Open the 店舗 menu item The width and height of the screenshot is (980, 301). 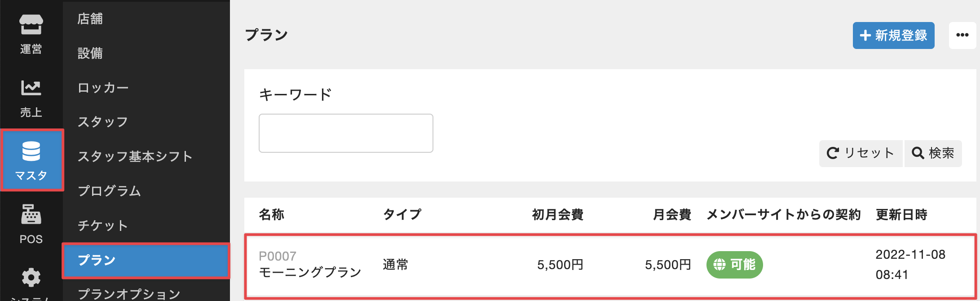90,19
